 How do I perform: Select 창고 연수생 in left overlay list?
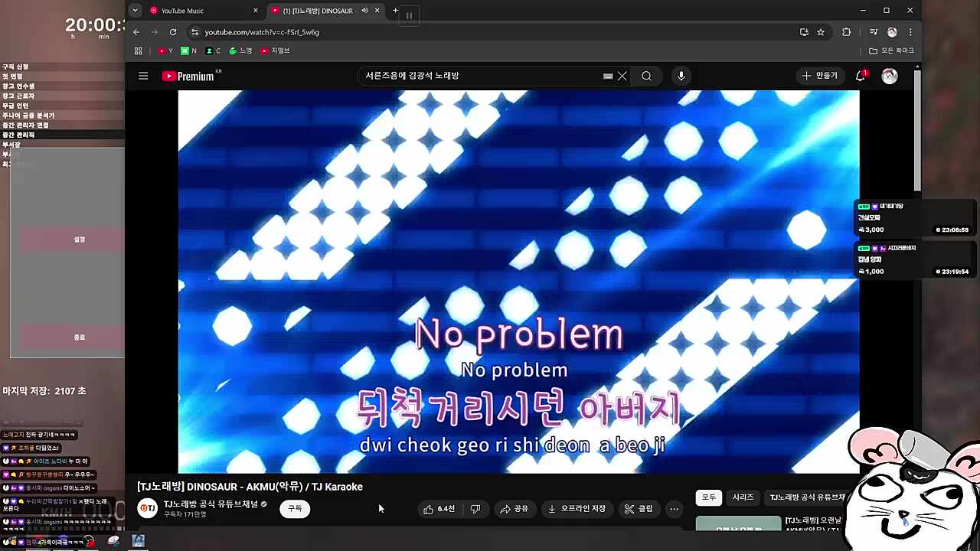tap(18, 86)
